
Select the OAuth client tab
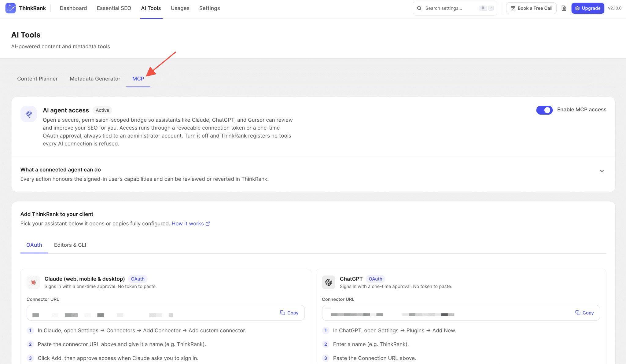click(34, 245)
